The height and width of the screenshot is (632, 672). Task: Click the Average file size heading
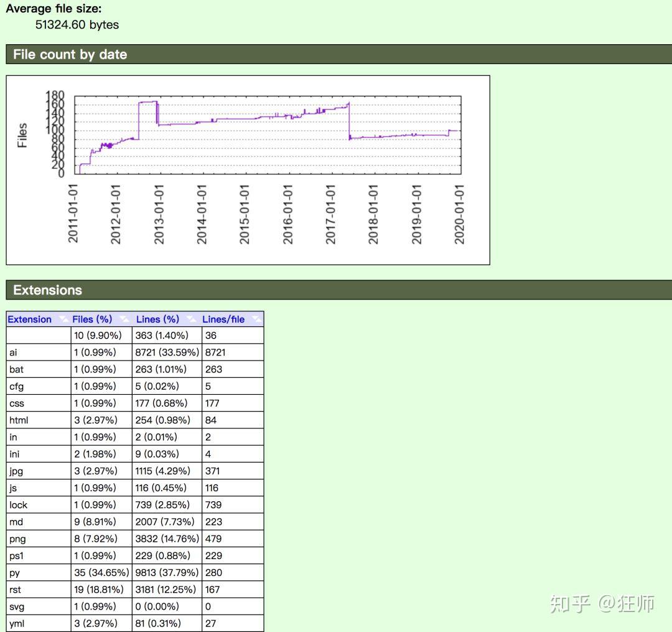click(x=52, y=8)
